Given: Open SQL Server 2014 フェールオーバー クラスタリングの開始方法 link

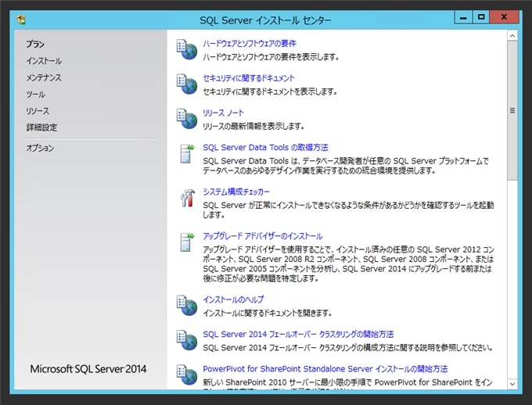Looking at the screenshot, I should coord(298,334).
